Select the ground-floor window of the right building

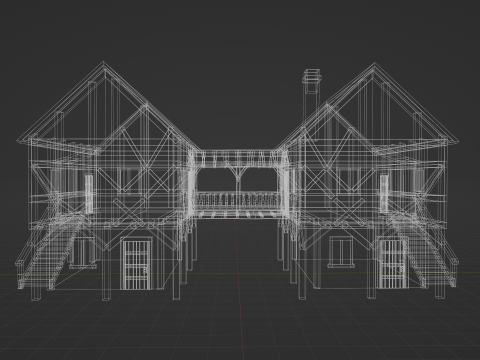341,251
